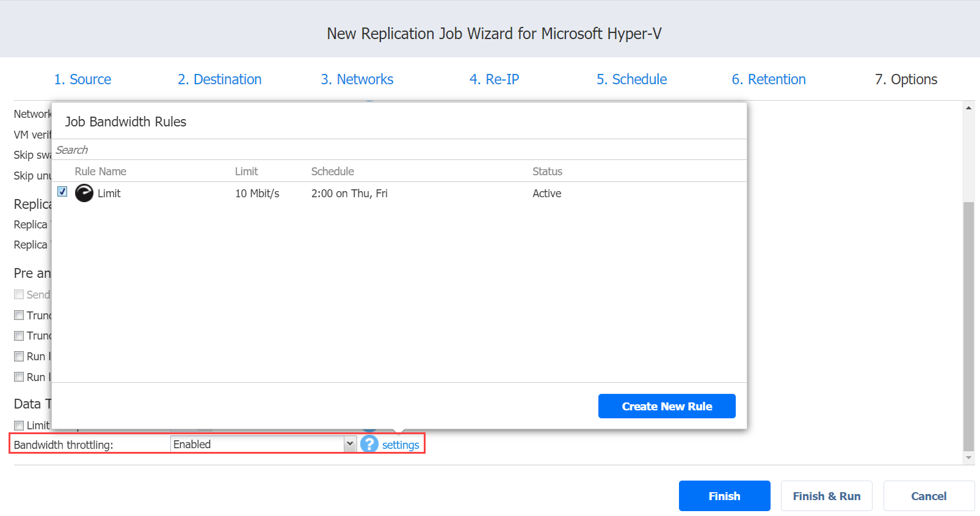
Task: Click the vertical scrollbar thumb
Action: (x=968, y=326)
